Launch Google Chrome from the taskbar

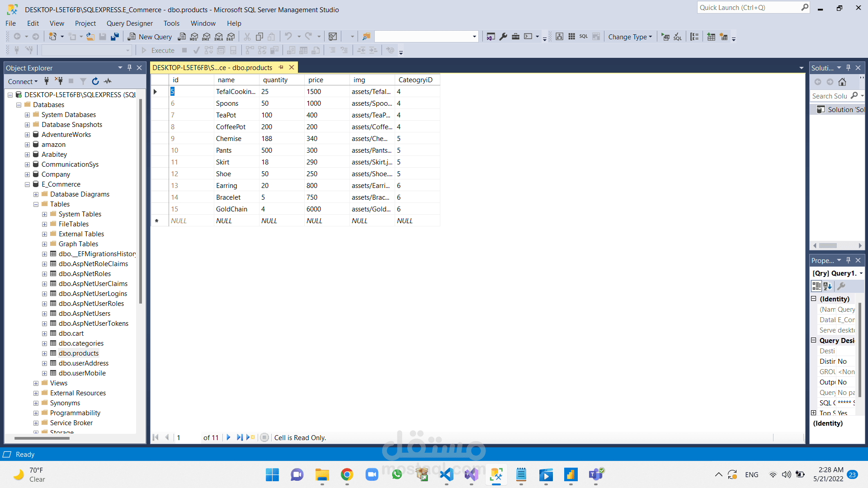tap(347, 475)
